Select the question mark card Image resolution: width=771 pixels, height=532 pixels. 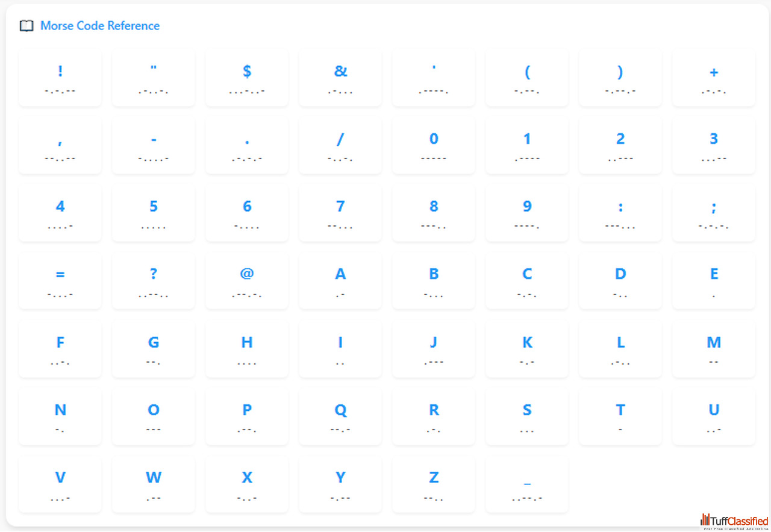[x=154, y=281]
